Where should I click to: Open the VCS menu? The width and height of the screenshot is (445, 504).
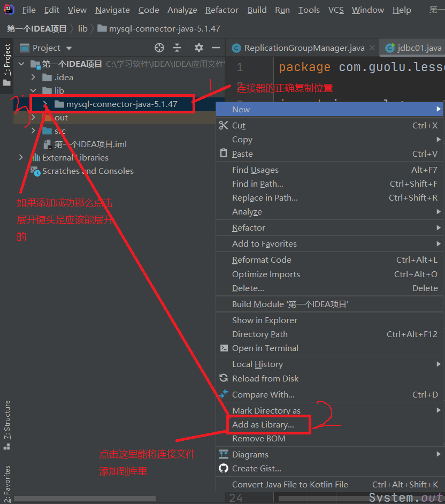(336, 10)
